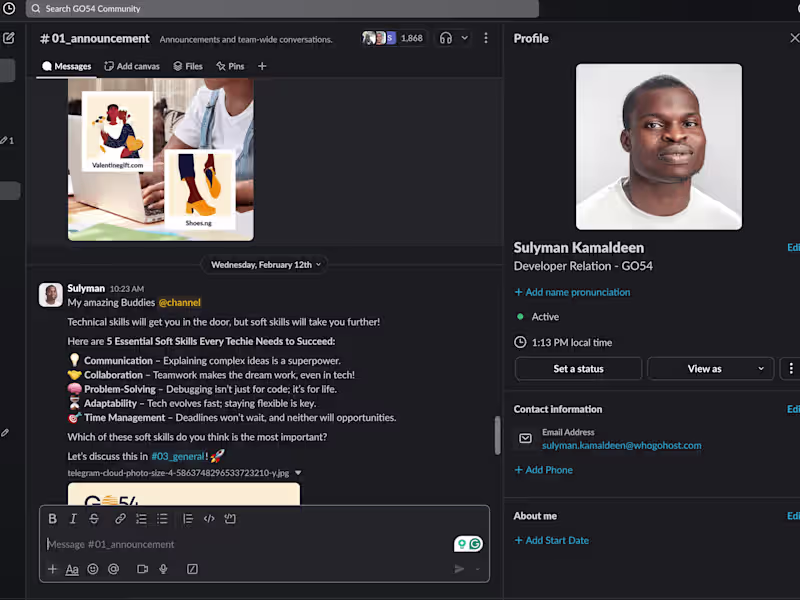Apply strikethrough formatting
Viewport: 800px width, 600px height.
94,519
